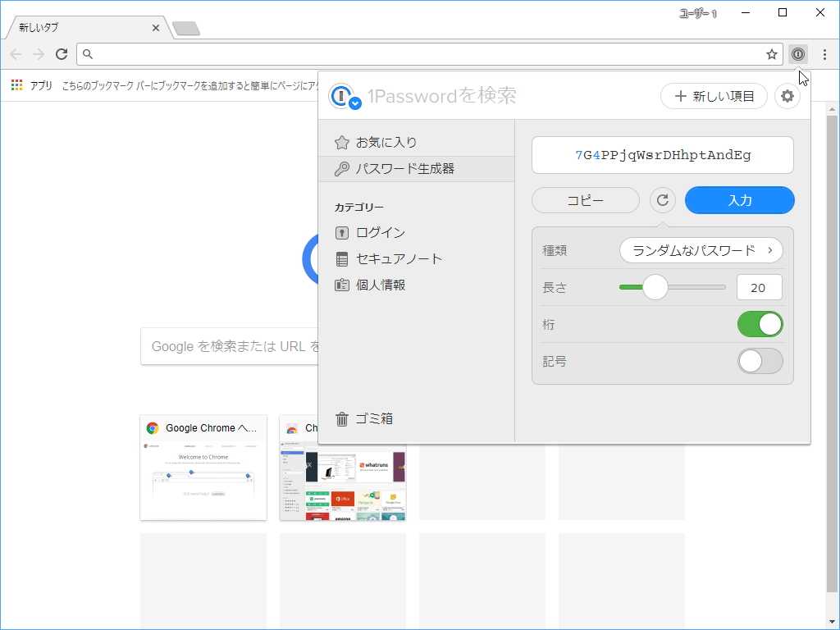Open the 1Password settings gear
Image resolution: width=840 pixels, height=630 pixels.
tap(787, 96)
